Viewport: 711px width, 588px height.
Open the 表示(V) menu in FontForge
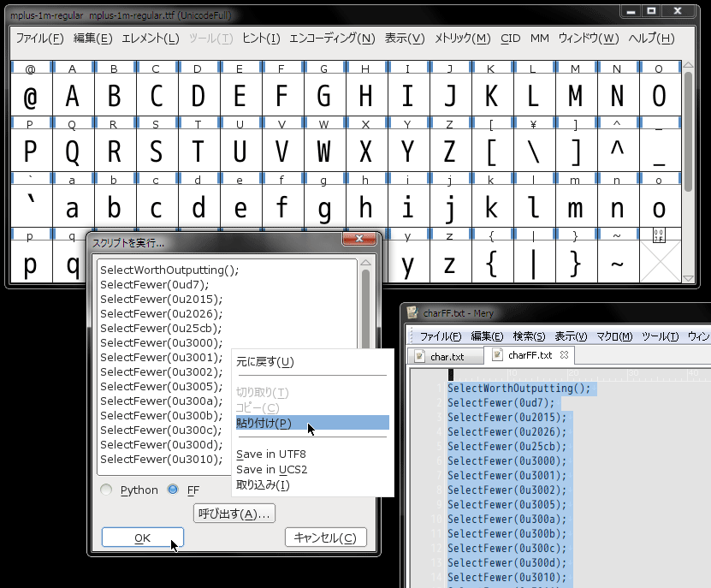(405, 39)
